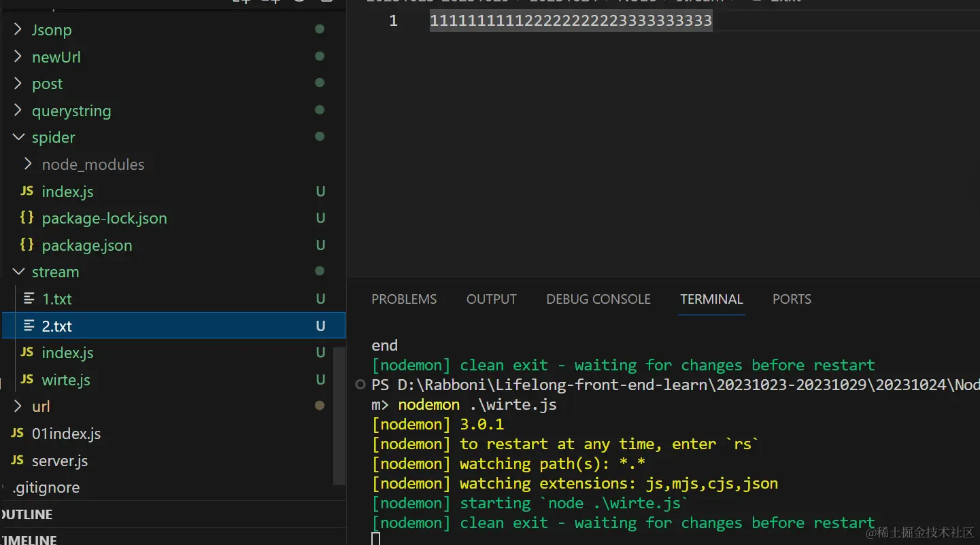Click the package-lock.json braces icon
Viewport: 980px width, 545px height.
pos(27,218)
